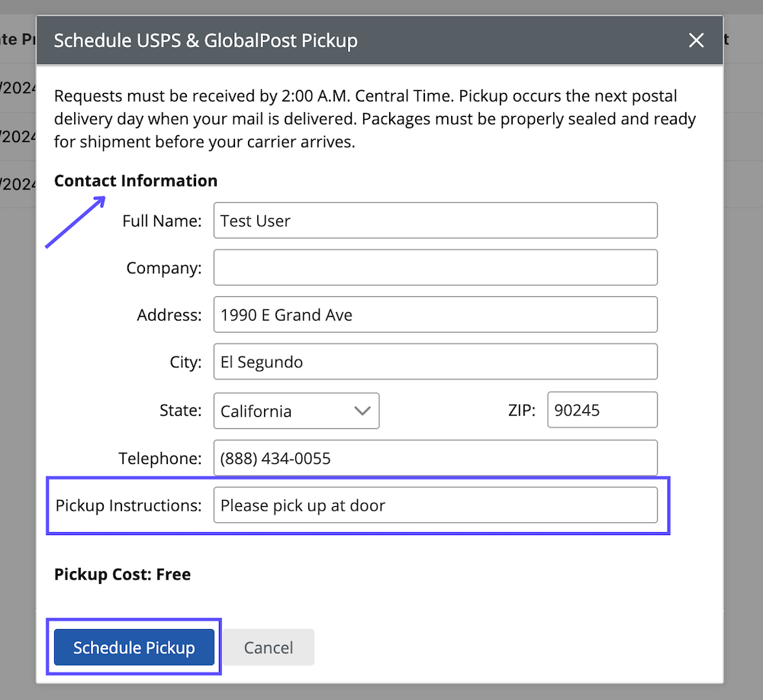Image resolution: width=763 pixels, height=700 pixels.
Task: Select the Telephone field with (888) 434-0055
Action: coord(435,458)
